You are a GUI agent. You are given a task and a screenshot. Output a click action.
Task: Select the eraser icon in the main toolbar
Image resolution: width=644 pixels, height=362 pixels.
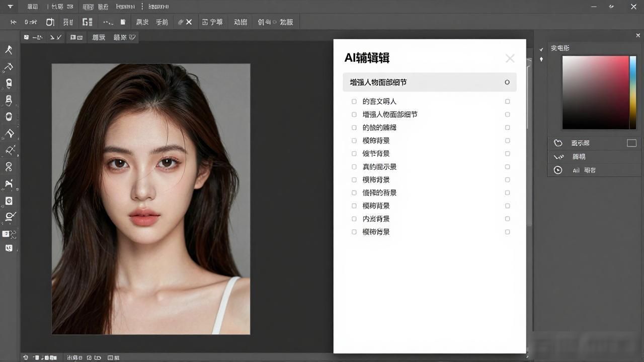click(x=180, y=22)
